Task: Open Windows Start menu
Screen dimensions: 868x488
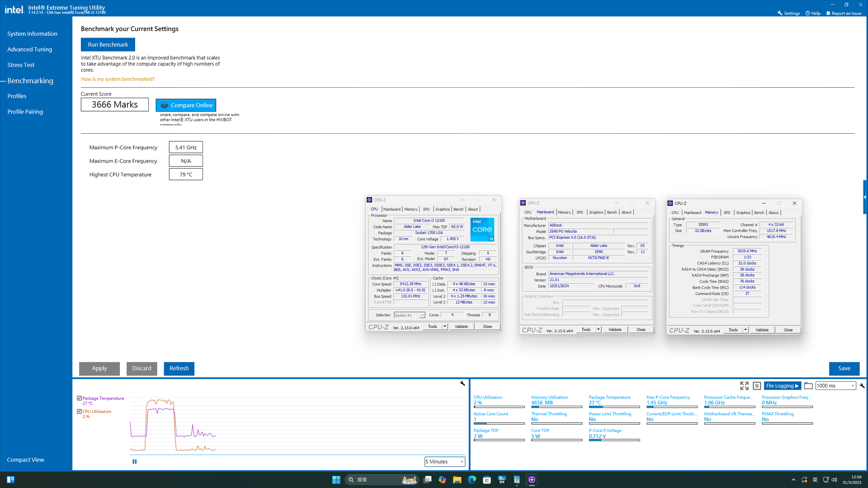Action: pyautogui.click(x=336, y=480)
